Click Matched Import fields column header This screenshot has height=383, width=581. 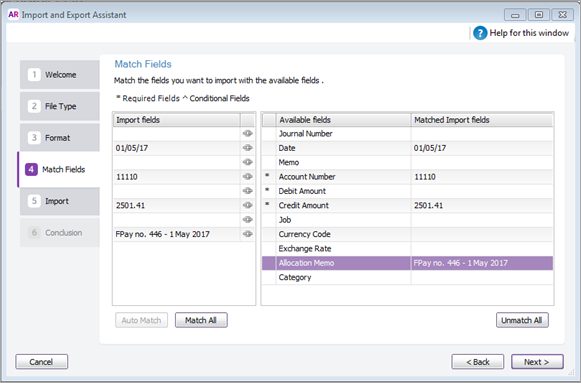pyautogui.click(x=482, y=120)
